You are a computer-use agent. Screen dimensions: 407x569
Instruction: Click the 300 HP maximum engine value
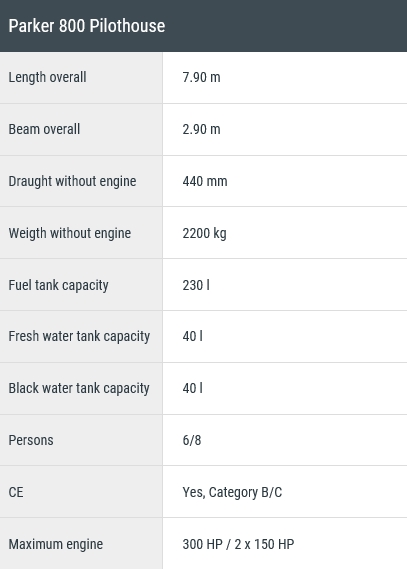coord(238,544)
